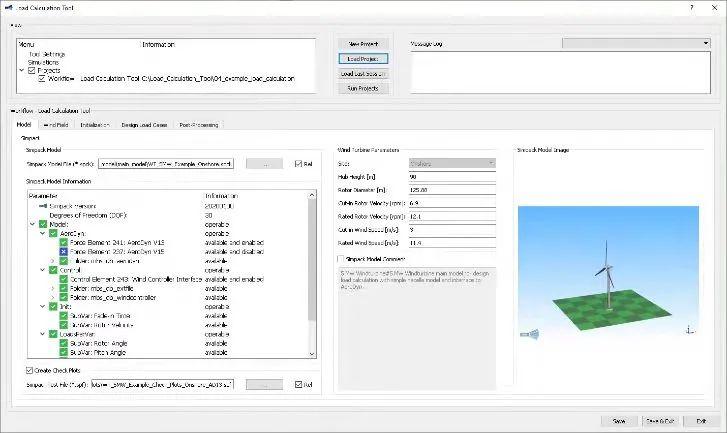Screen dimensions: 727x433
Task: Click the green status icon next to Model
Action: (x=43, y=224)
